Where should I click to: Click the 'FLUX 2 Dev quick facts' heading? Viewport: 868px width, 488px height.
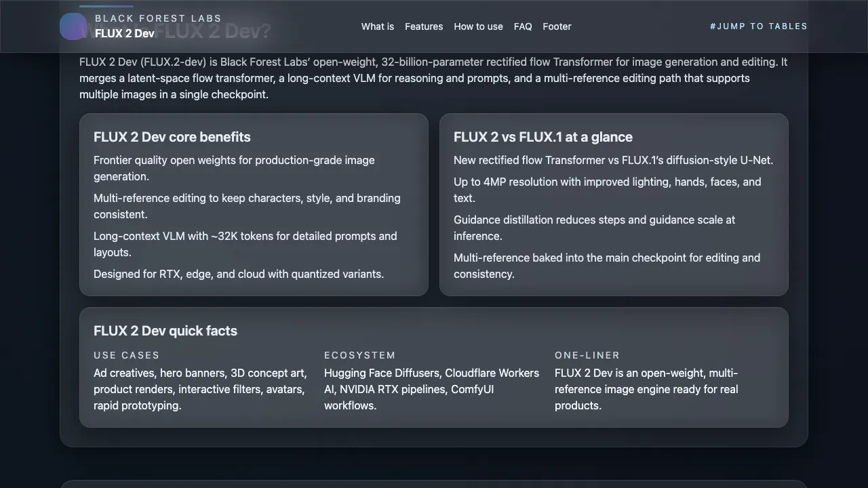(165, 331)
